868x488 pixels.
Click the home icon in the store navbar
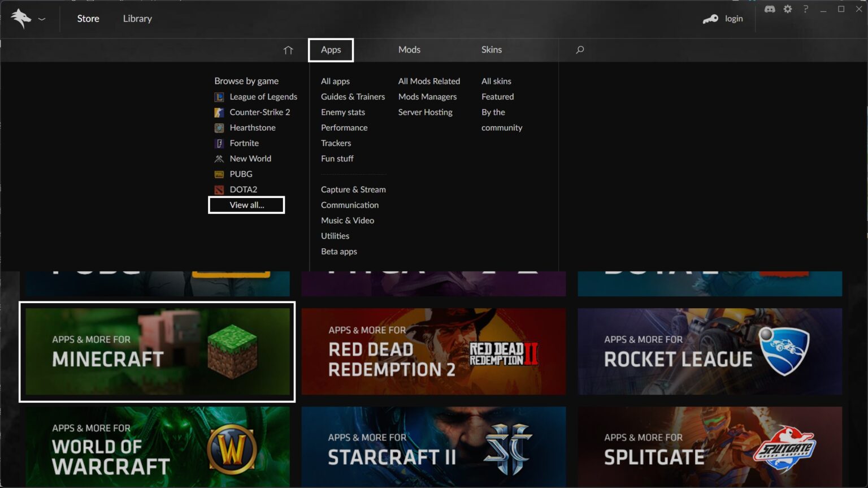click(288, 50)
